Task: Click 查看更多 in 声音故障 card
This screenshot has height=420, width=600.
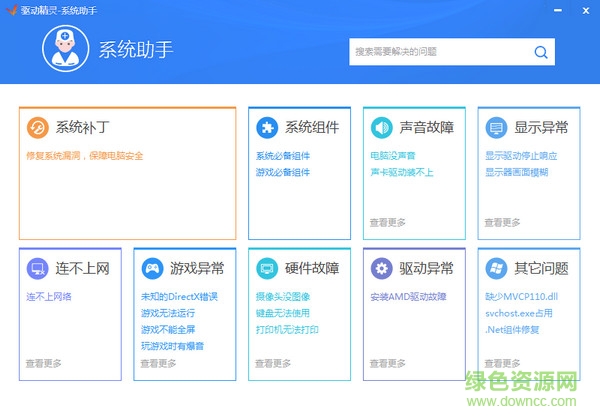Action: [x=388, y=222]
